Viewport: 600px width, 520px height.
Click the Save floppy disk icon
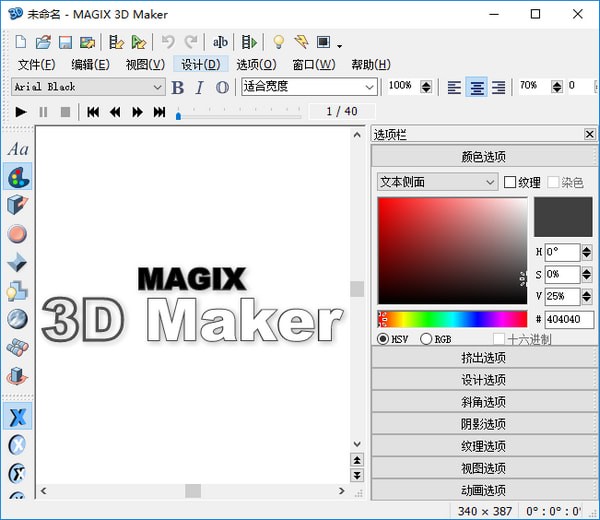[65, 42]
